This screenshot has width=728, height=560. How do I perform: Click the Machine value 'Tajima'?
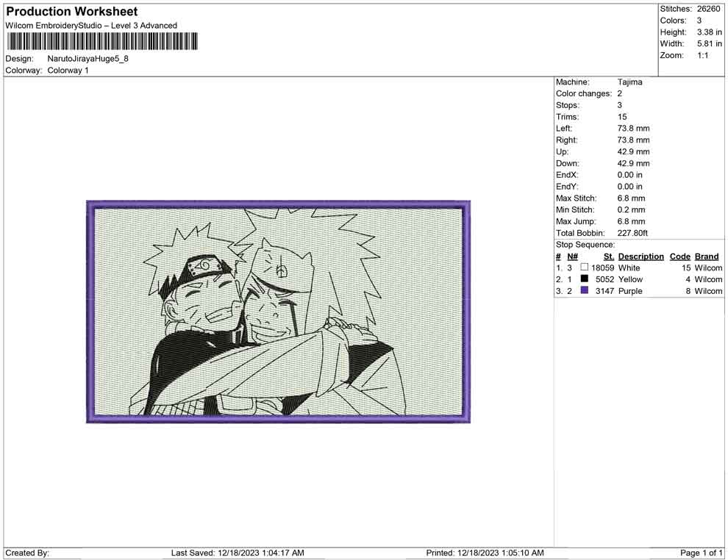click(630, 82)
